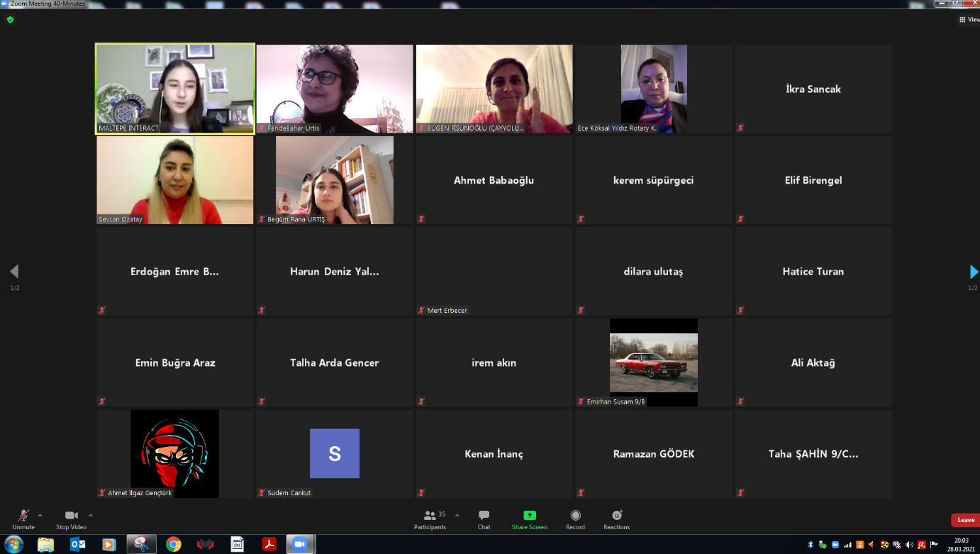Viewport: 980px width, 554px height.
Task: Click volume speaker tray icon
Action: click(909, 544)
